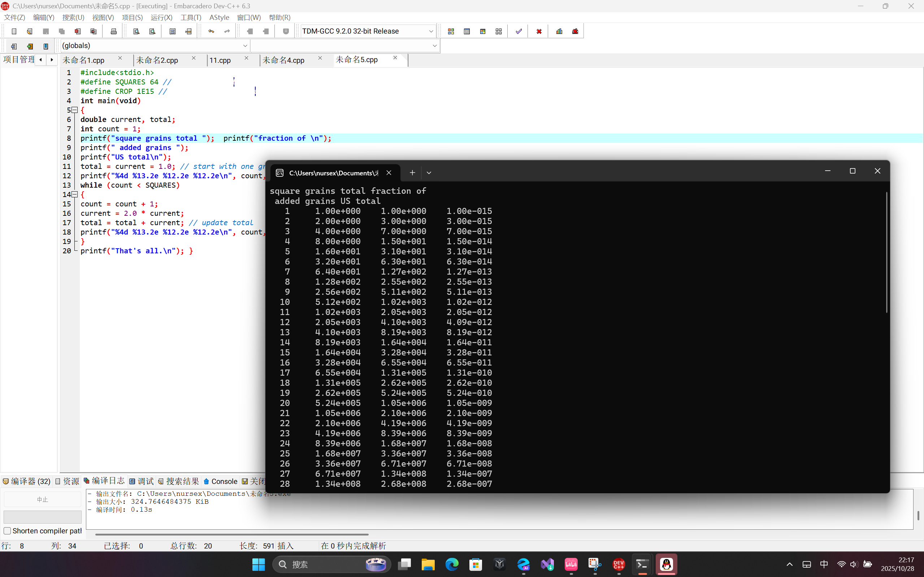Click the Compile icon with colored squares
The image size is (924, 577).
pyautogui.click(x=451, y=31)
